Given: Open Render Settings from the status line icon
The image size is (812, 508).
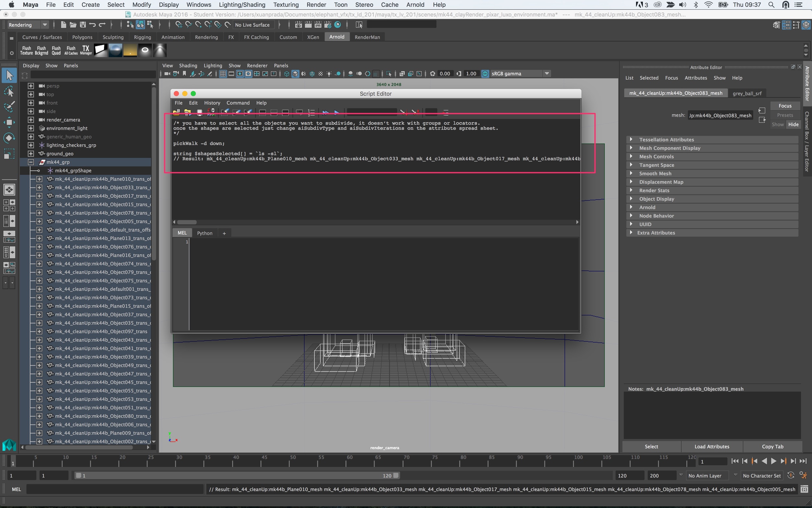Looking at the screenshot, I should click(x=328, y=24).
